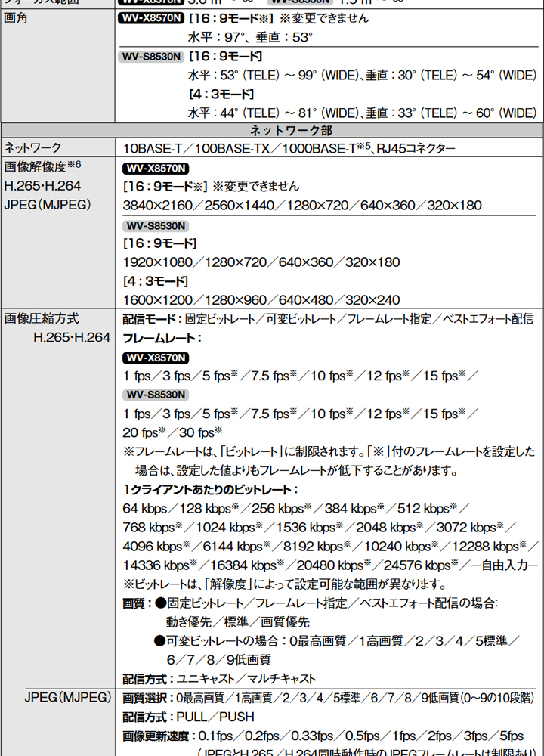Select the "画質：" bold label
The image size is (544, 756).
(138, 603)
